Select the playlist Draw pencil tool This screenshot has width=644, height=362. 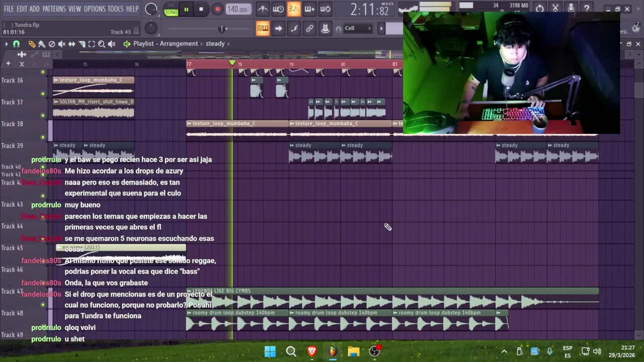click(x=32, y=44)
